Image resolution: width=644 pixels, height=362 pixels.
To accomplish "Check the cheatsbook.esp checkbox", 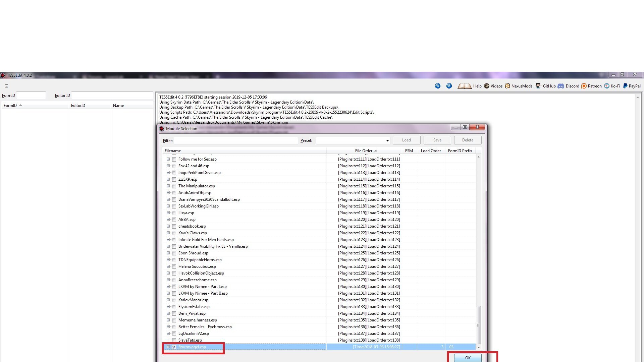I will (174, 227).
